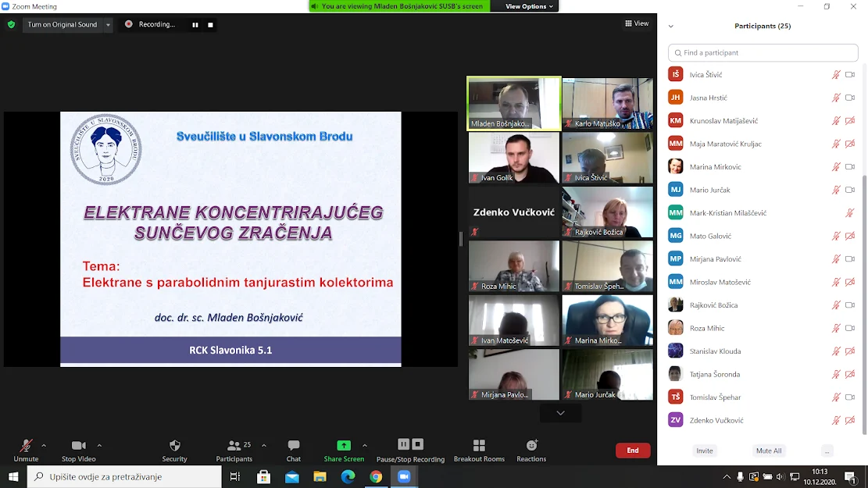Toggle Zdenko Vučković's video camera icon
This screenshot has height=488, width=868.
coord(850,421)
